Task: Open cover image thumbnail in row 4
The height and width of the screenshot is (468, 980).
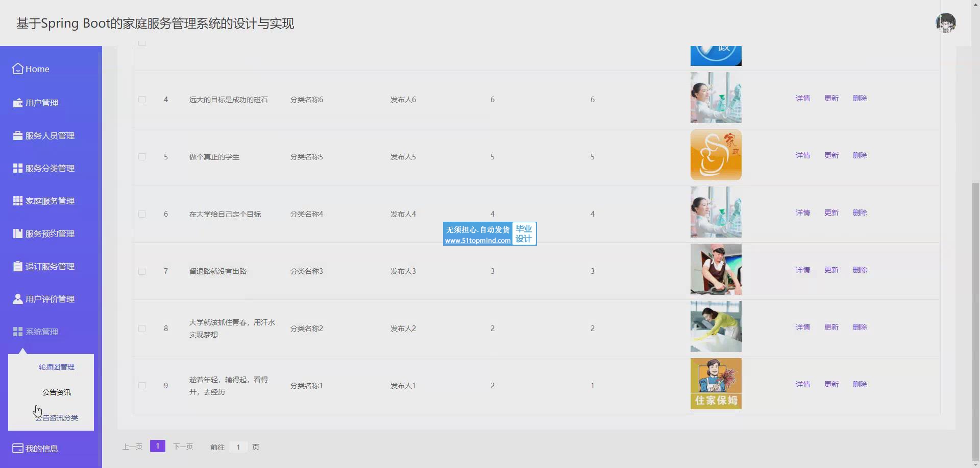Action: (716, 98)
